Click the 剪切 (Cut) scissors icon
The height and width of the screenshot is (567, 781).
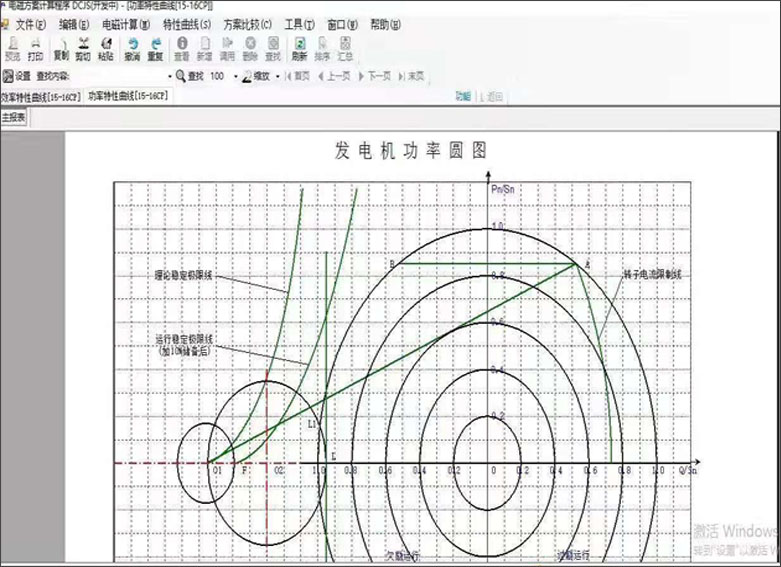[x=83, y=48]
